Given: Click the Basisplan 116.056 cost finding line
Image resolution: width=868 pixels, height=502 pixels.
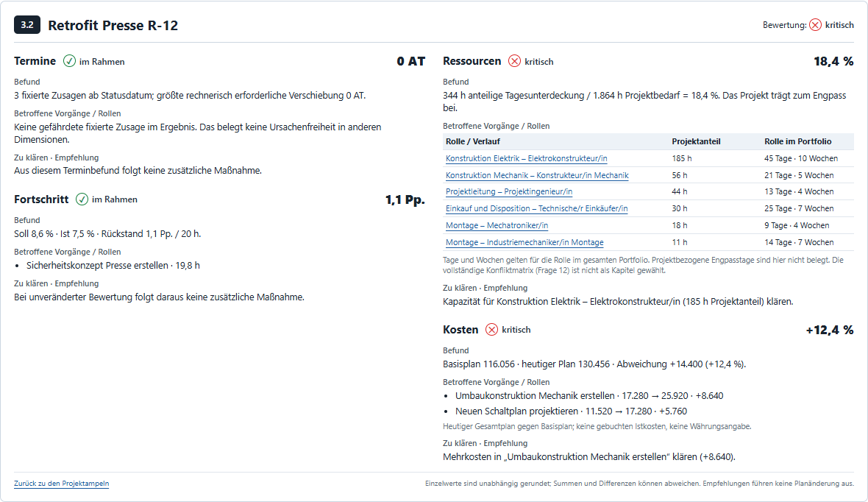Looking at the screenshot, I should pyautogui.click(x=594, y=364).
